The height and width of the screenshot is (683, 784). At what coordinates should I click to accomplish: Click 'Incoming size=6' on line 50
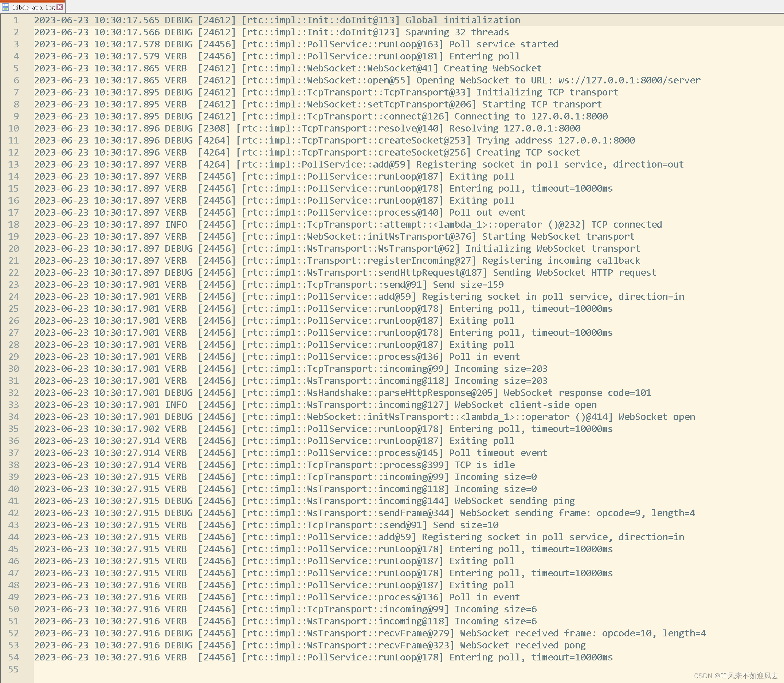tap(495, 609)
